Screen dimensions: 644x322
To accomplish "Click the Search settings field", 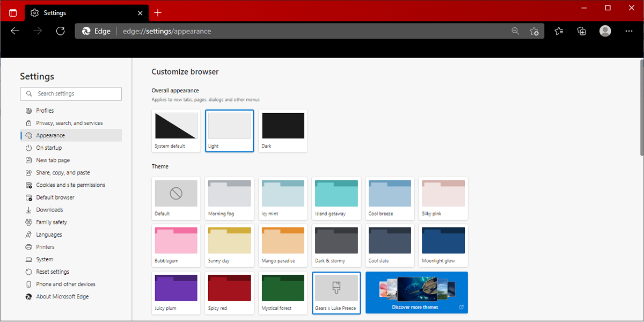I will (71, 93).
